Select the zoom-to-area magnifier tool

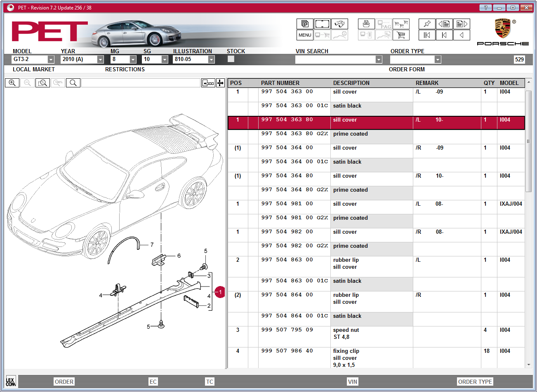pyautogui.click(x=42, y=83)
